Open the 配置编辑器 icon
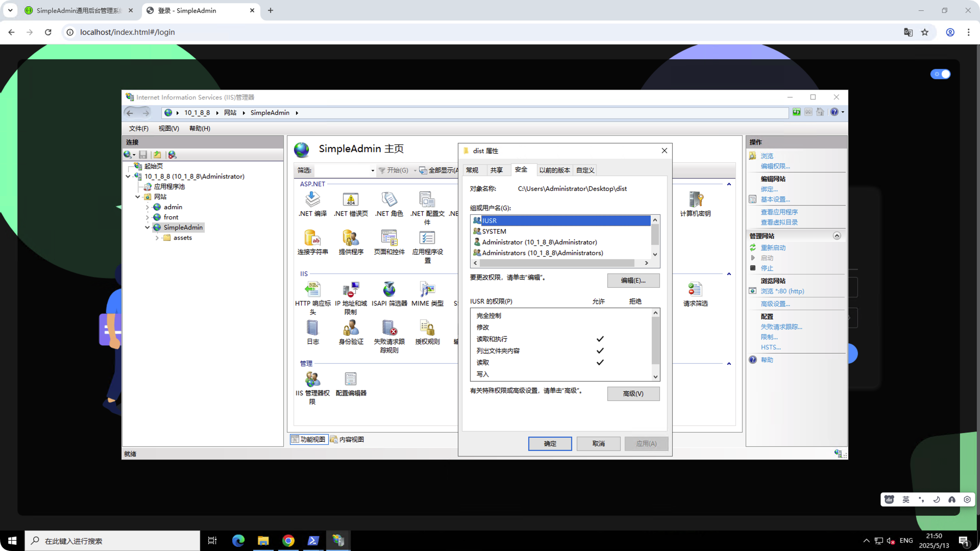The image size is (980, 551). [x=351, y=379]
